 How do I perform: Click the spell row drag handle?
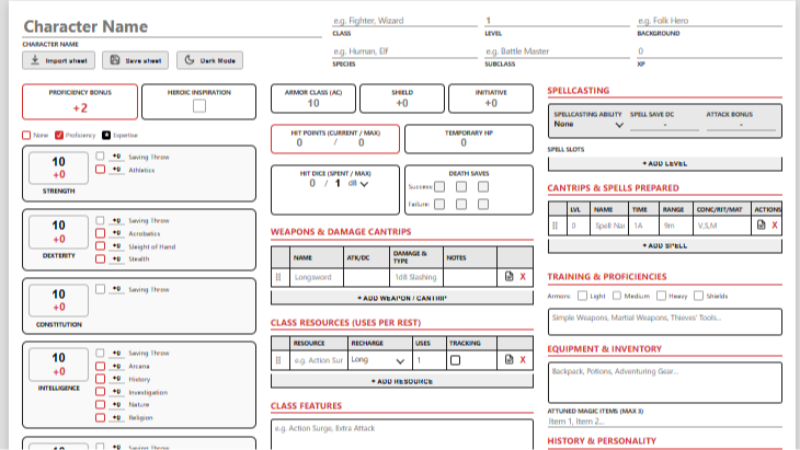click(555, 226)
